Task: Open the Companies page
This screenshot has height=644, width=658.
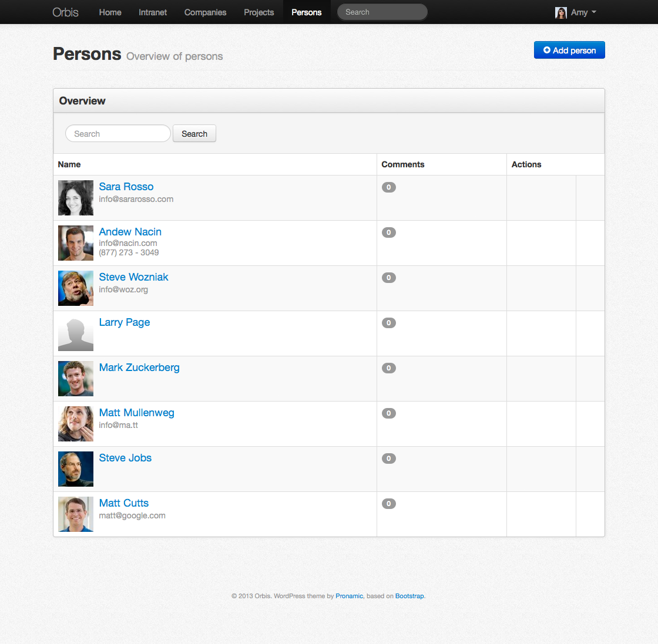Action: tap(205, 12)
